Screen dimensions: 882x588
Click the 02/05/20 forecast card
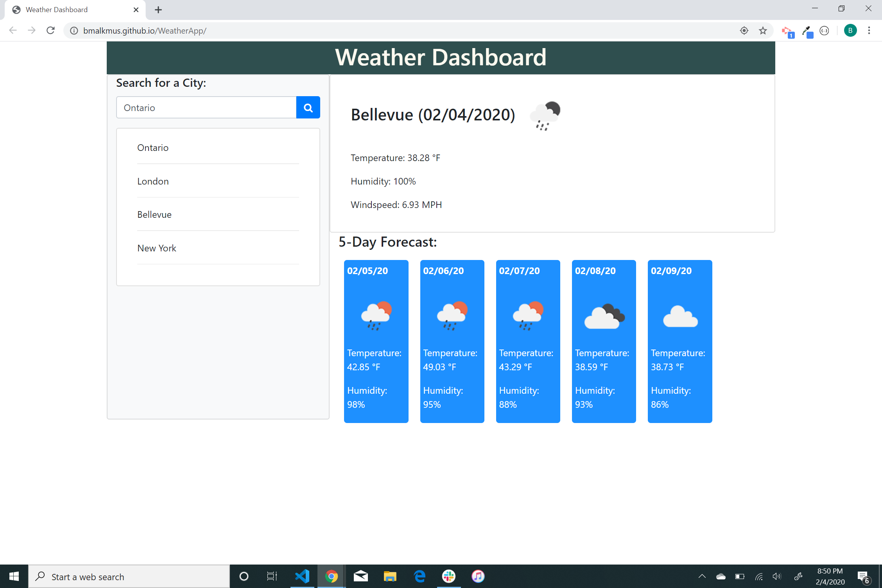376,341
